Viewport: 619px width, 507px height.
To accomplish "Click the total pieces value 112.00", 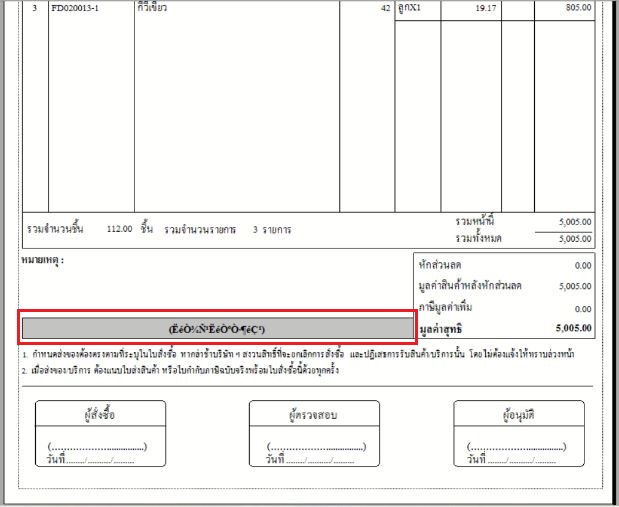I will 119,229.
